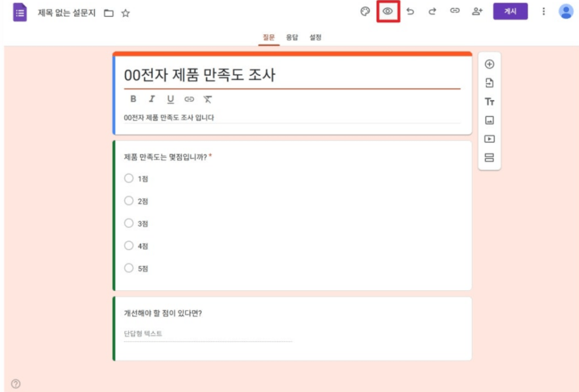
Task: Import questions from another form
Action: (x=489, y=84)
